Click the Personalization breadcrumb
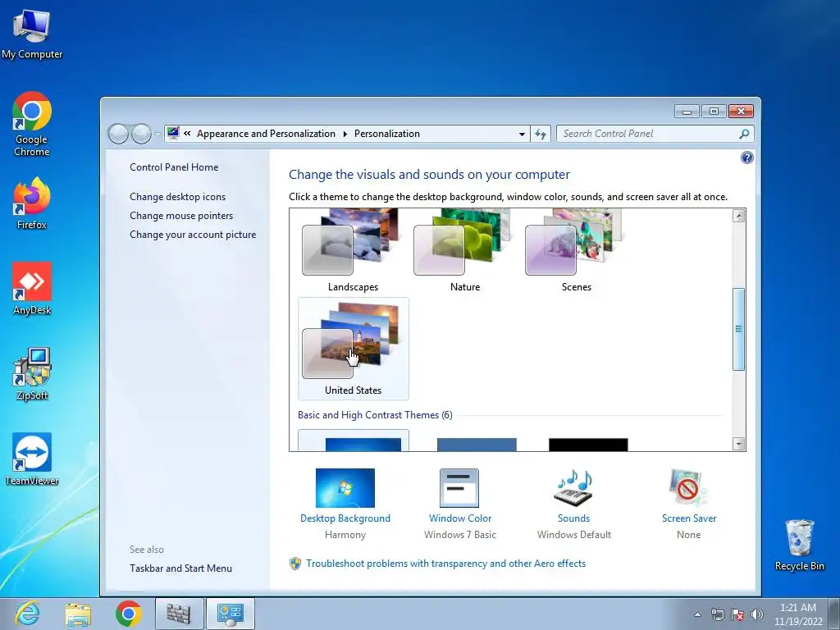Viewport: 840px width, 630px height. pyautogui.click(x=387, y=134)
